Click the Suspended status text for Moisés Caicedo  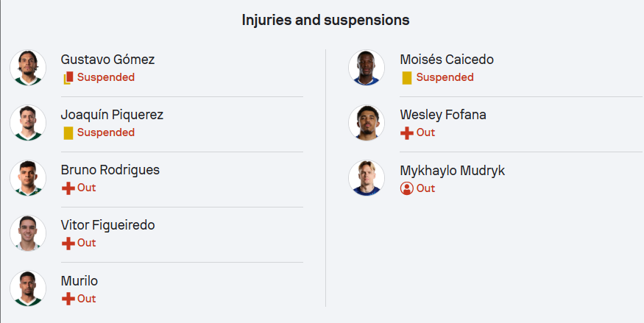[445, 77]
